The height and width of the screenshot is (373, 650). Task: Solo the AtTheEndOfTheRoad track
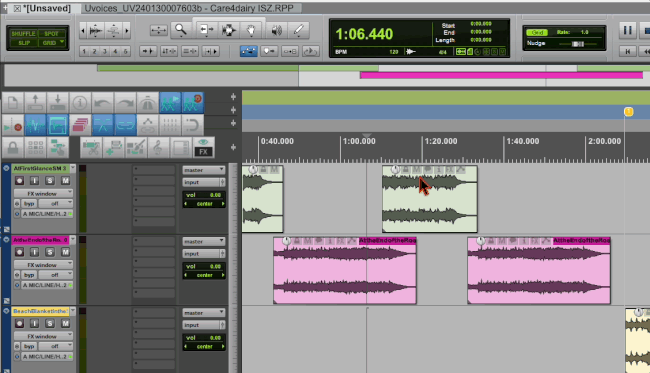click(x=50, y=252)
